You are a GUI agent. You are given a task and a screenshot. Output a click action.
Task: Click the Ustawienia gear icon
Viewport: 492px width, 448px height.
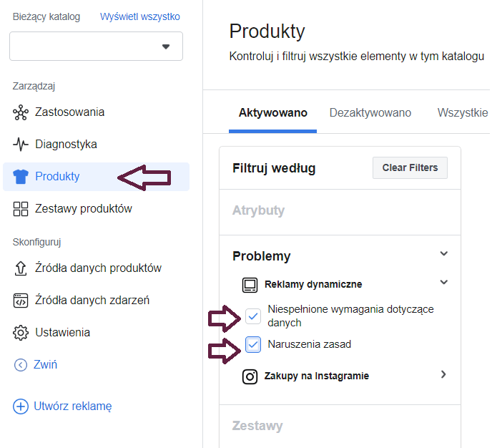[21, 333]
